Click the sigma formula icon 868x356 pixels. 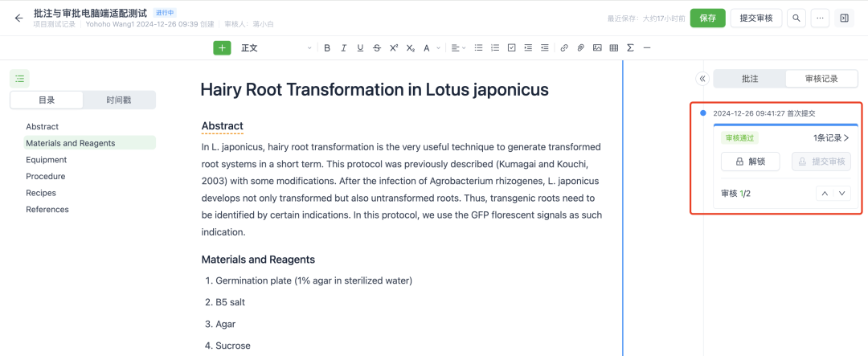630,48
